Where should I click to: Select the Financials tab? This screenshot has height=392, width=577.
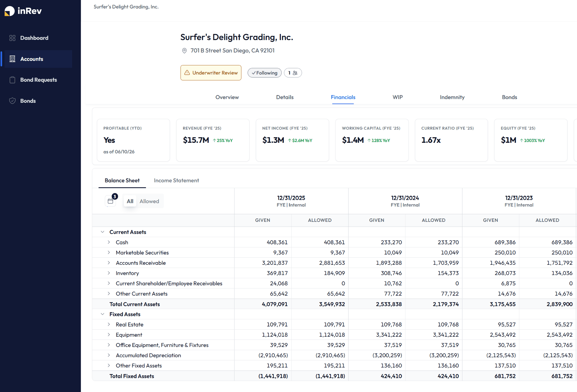(343, 97)
